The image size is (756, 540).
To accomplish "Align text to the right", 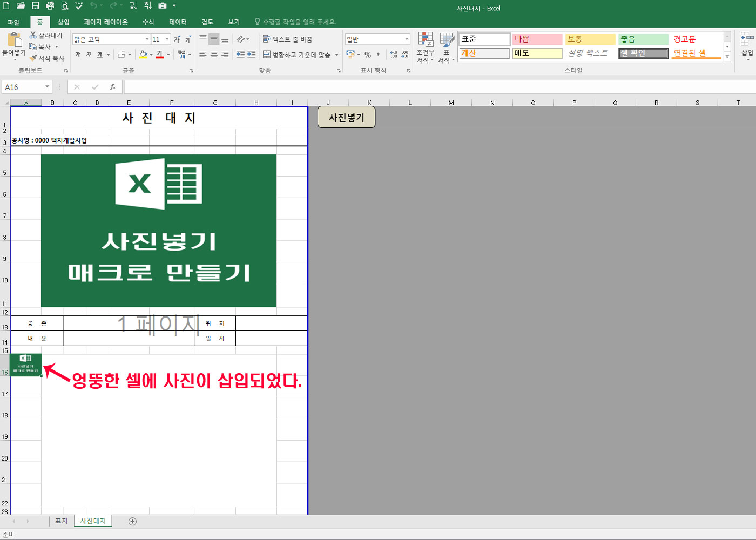I will [225, 55].
